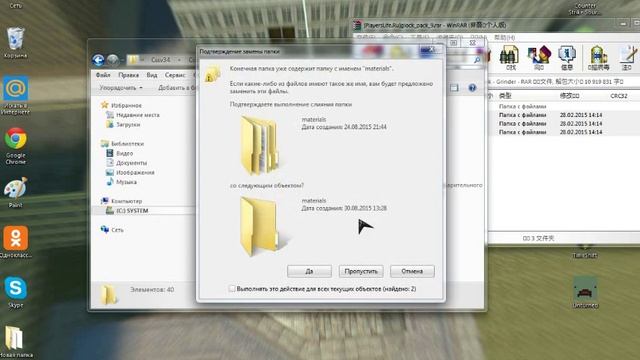Open the Файл menu in Explorer
Screen dimensions: 640x360
click(103, 75)
